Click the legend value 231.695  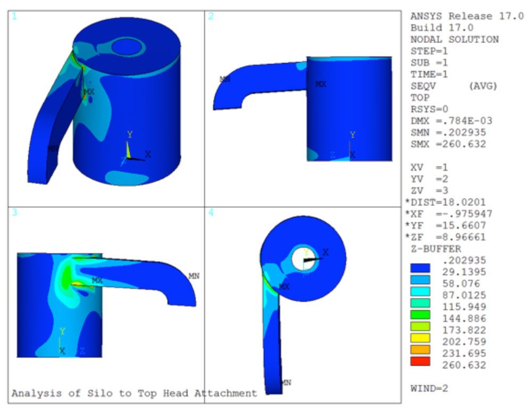464,353
